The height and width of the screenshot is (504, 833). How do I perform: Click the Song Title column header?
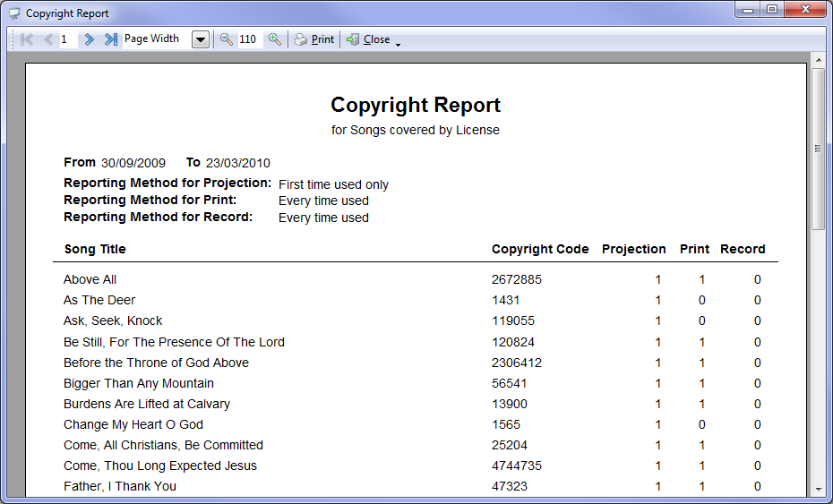95,249
